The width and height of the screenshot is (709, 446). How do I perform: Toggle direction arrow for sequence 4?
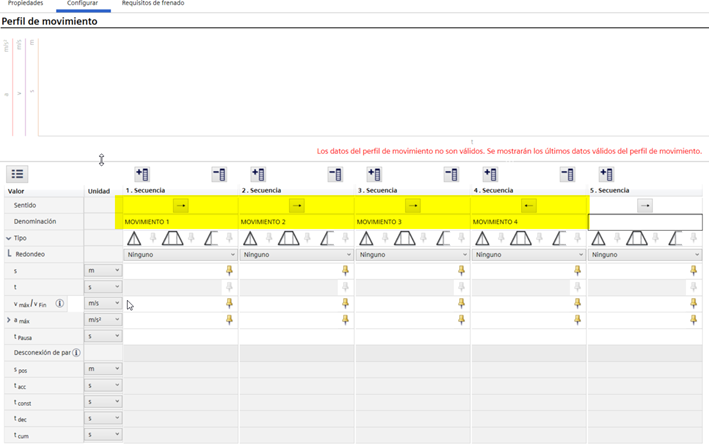[x=528, y=205]
